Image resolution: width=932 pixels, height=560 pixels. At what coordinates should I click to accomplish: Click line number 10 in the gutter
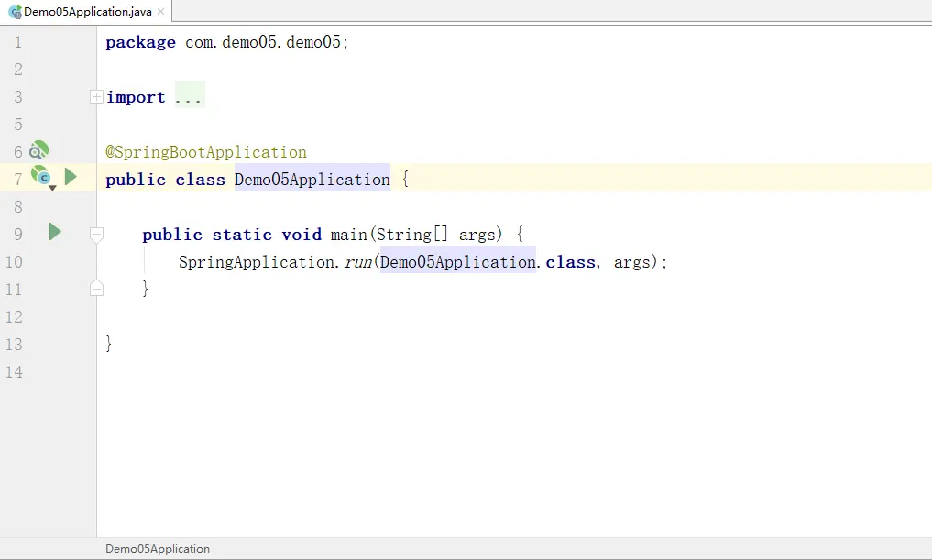pos(15,262)
